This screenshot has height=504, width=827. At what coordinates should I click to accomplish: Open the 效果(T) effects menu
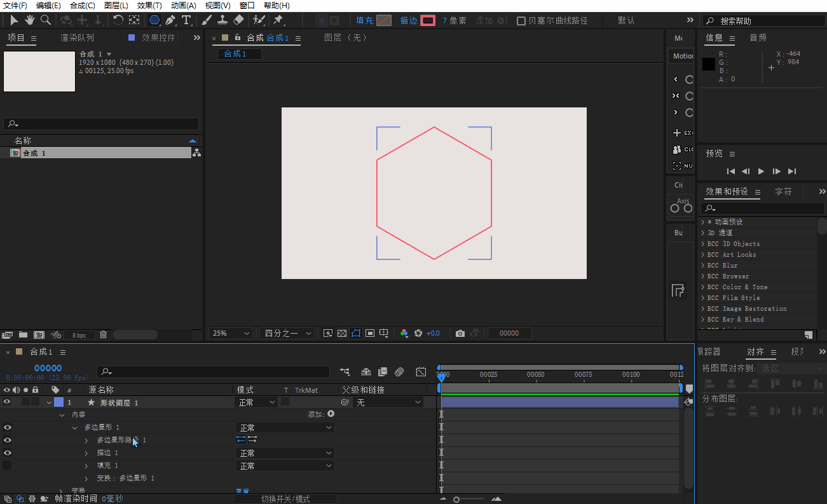[149, 6]
